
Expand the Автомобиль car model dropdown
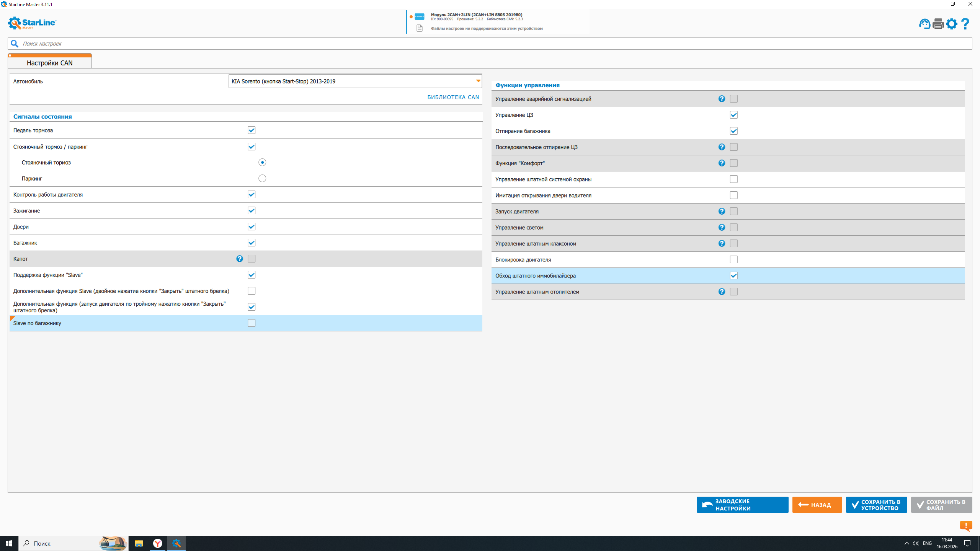pyautogui.click(x=478, y=81)
